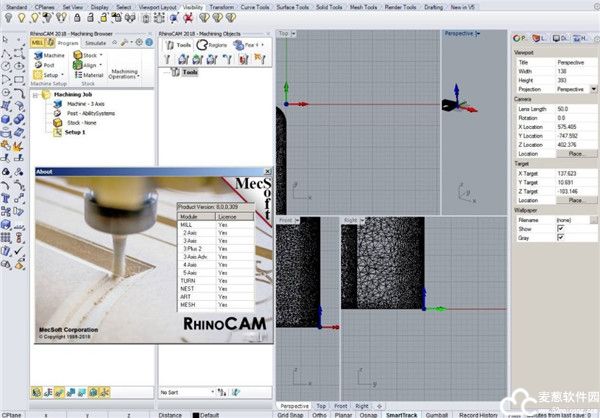Select the Rectangle tool in left sidebar
The image size is (600, 418).
pyautogui.click(x=19, y=80)
